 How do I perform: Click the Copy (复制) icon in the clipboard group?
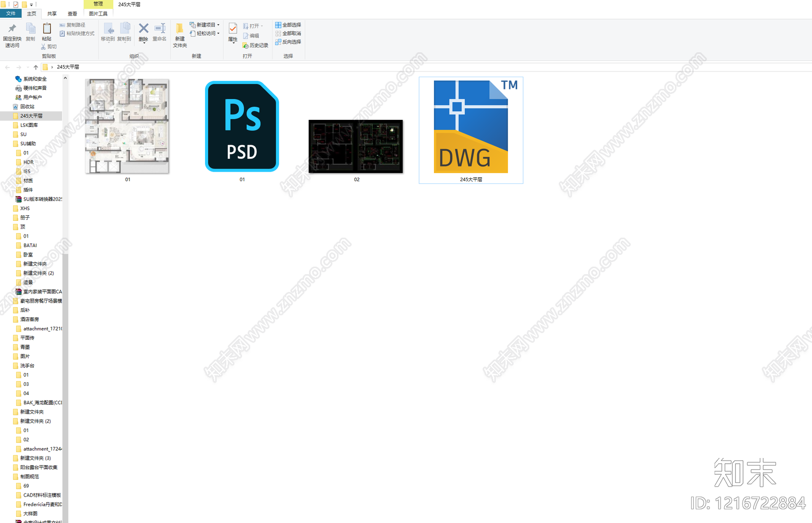point(30,28)
